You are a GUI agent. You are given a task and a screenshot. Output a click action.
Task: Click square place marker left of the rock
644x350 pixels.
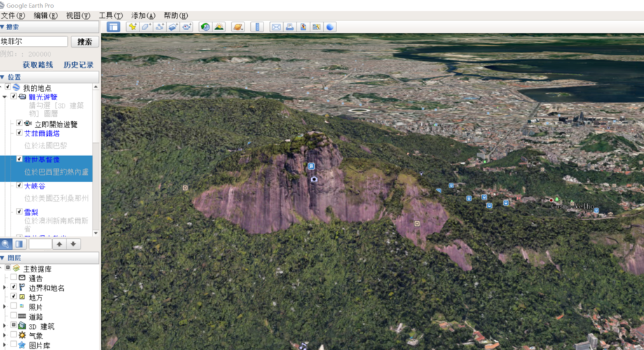tap(185, 188)
